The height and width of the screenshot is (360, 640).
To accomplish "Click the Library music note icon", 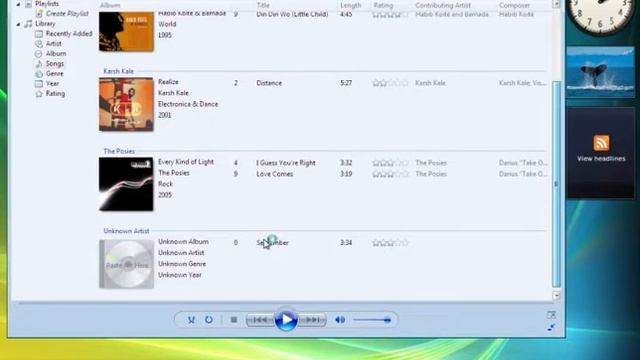I will 28,24.
